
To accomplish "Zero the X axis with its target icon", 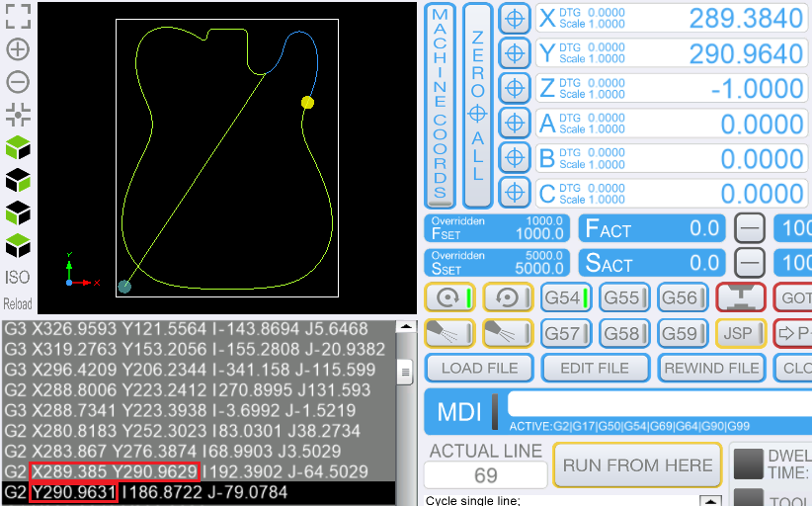I will [x=513, y=19].
